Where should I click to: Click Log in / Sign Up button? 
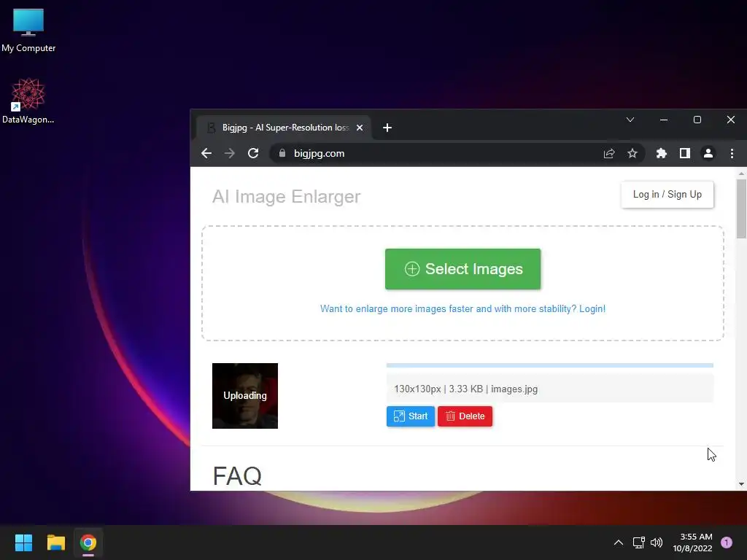[667, 194]
